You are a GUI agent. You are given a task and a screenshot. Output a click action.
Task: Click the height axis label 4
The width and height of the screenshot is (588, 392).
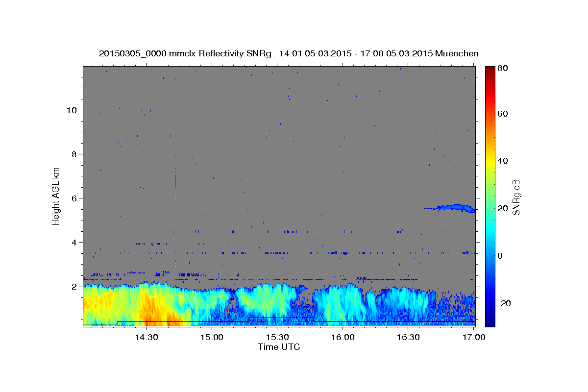pos(73,242)
